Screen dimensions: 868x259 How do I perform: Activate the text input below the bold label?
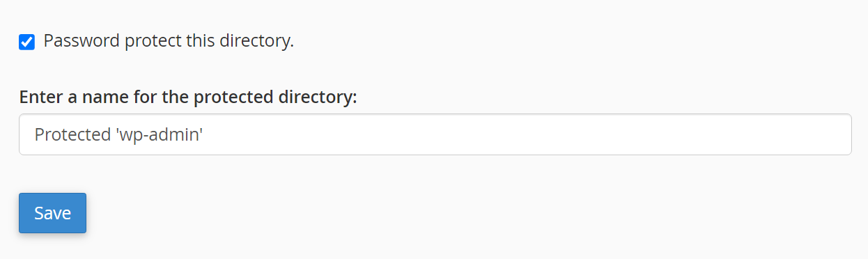[435, 134]
